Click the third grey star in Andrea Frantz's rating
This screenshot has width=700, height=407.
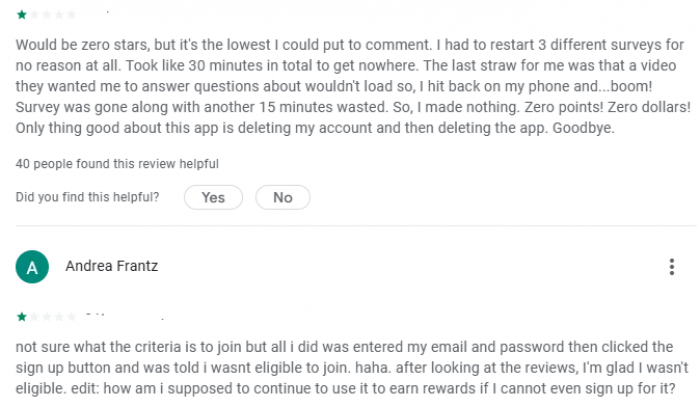(x=46, y=317)
